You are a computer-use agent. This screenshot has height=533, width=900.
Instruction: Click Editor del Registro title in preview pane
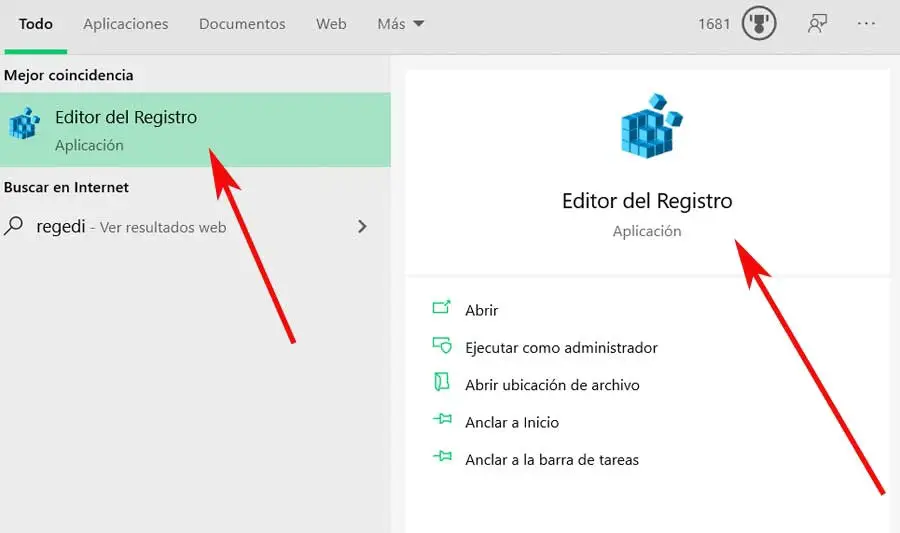647,201
